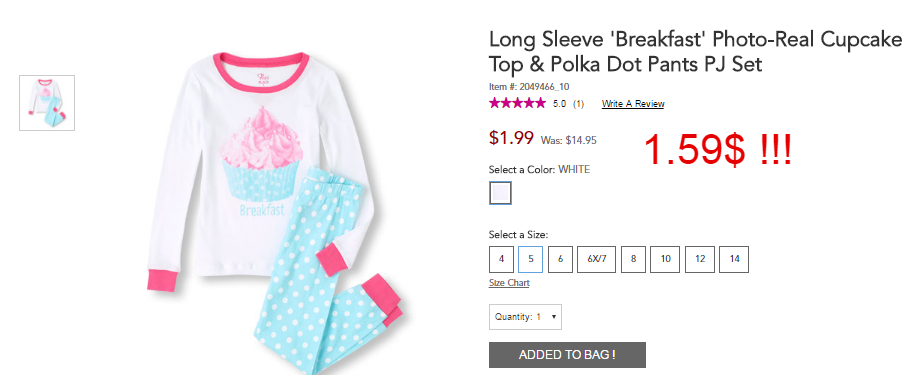Screen dimensions: 911x375
Task: Select the WHITE color swatch
Action: click(500, 193)
